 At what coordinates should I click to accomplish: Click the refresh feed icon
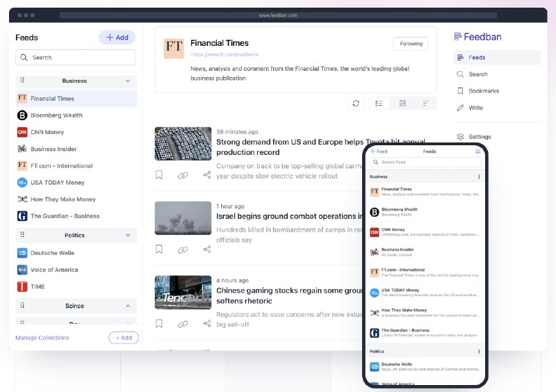356,103
